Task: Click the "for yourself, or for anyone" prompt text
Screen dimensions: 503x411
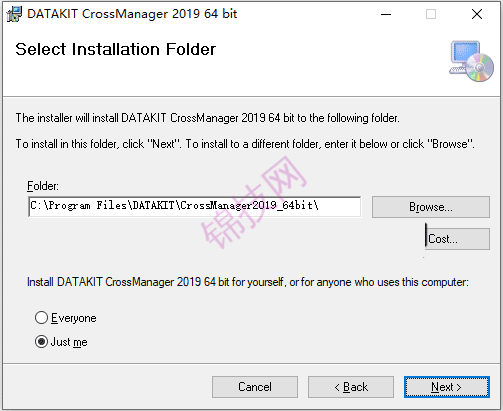Action: pyautogui.click(x=247, y=282)
